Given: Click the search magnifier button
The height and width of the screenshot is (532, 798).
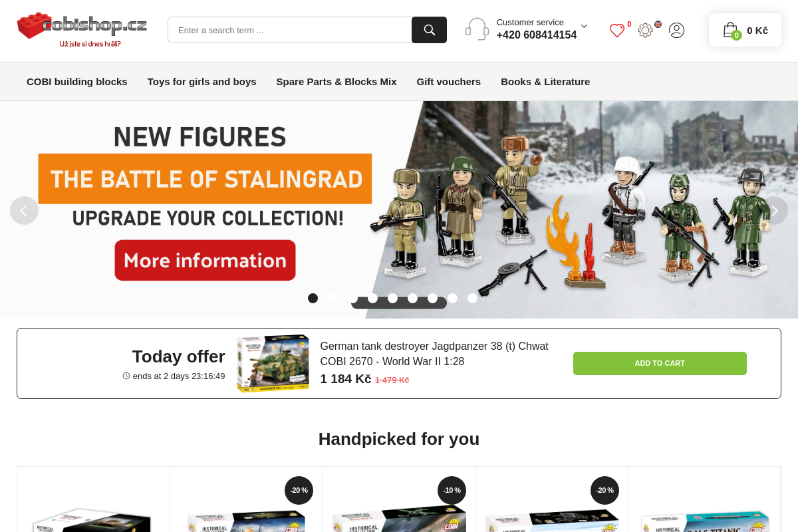Looking at the screenshot, I should [x=429, y=30].
